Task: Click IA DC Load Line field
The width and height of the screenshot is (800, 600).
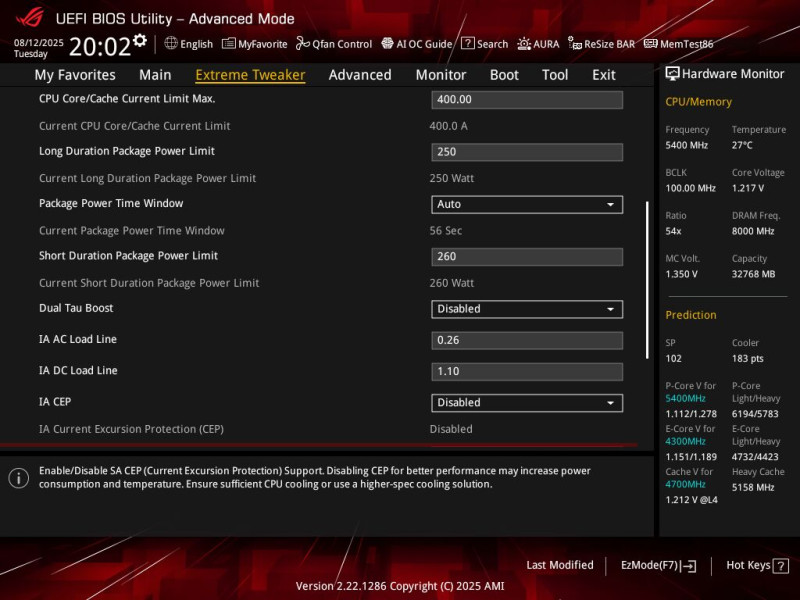Action: pyautogui.click(x=527, y=371)
